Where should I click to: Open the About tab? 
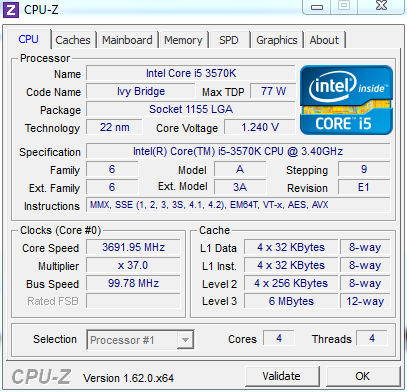[324, 40]
